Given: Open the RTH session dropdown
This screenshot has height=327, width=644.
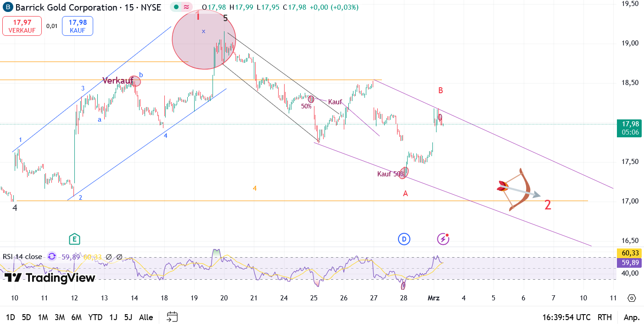Looking at the screenshot, I should point(605,317).
